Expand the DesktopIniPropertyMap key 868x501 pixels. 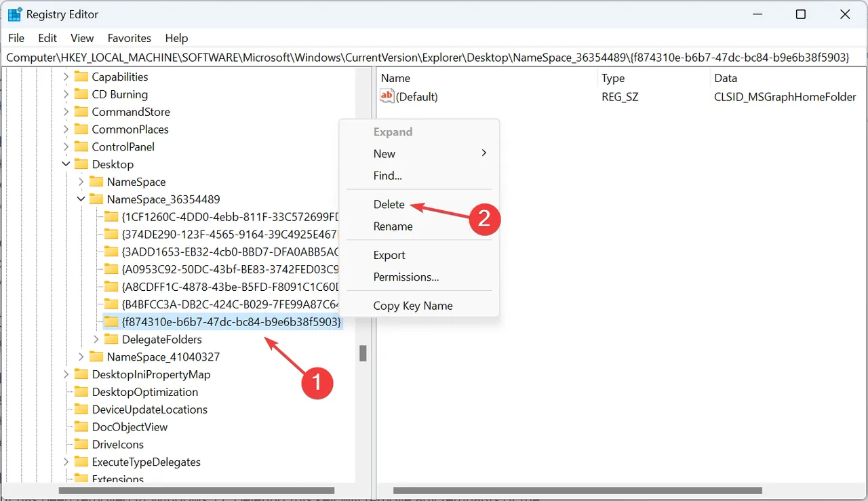[66, 374]
